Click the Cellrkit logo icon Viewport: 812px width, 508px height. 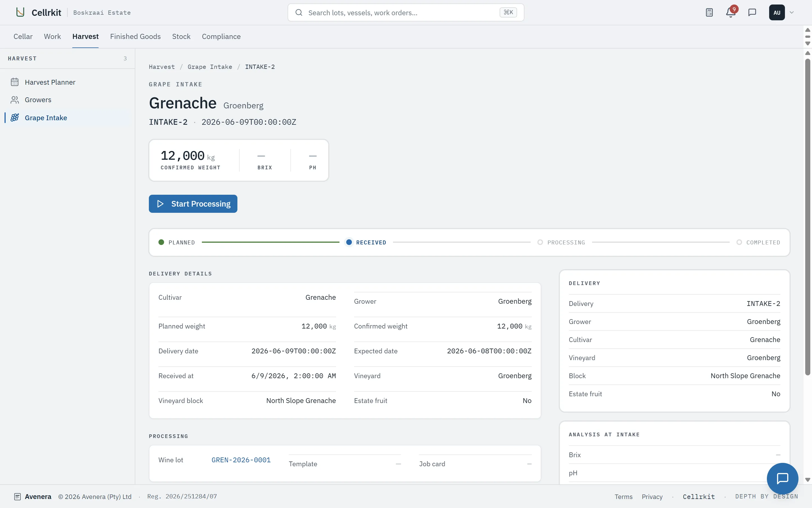click(x=20, y=12)
